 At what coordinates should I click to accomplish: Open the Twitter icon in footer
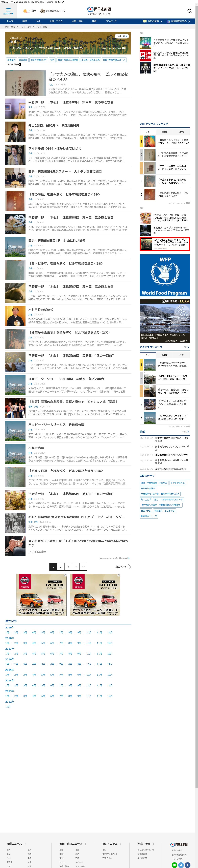(181, 865)
